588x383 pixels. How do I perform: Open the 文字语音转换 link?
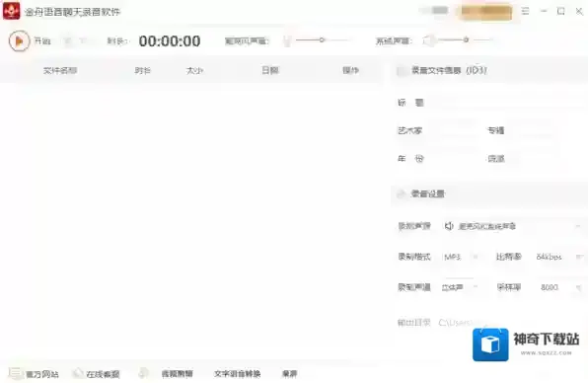(238, 373)
